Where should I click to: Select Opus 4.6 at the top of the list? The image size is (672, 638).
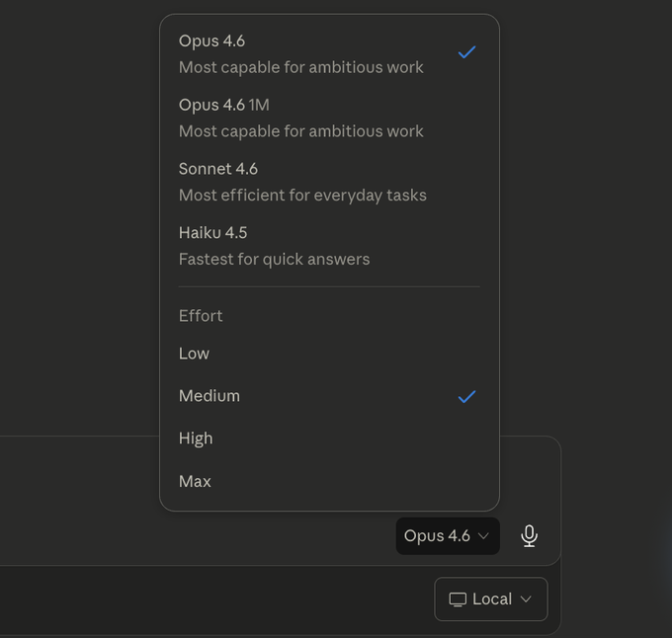212,40
